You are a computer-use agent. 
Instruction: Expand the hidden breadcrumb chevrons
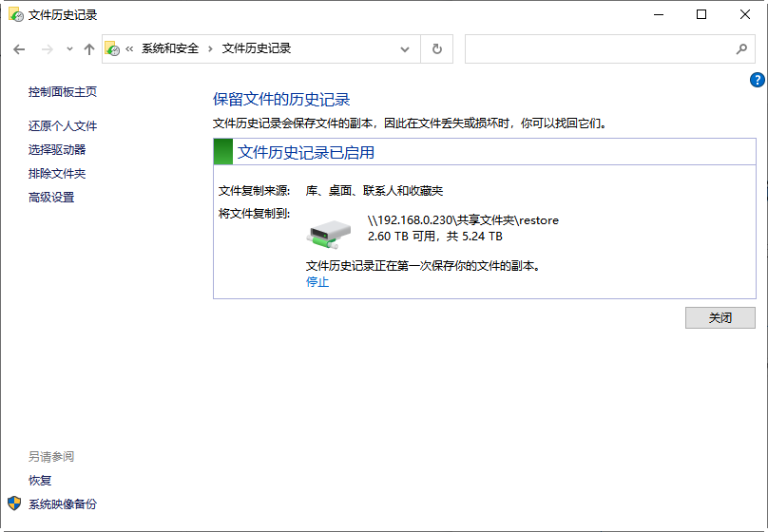[129, 48]
